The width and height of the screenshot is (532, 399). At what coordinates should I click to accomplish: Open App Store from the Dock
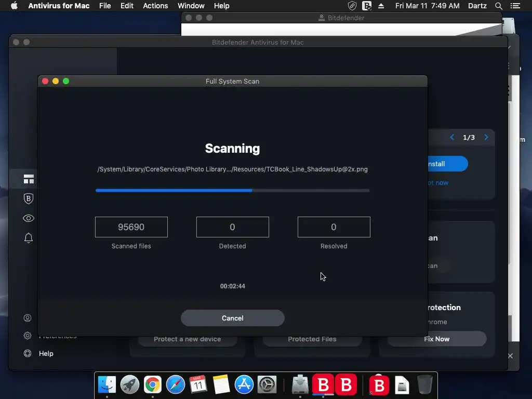coord(244,385)
